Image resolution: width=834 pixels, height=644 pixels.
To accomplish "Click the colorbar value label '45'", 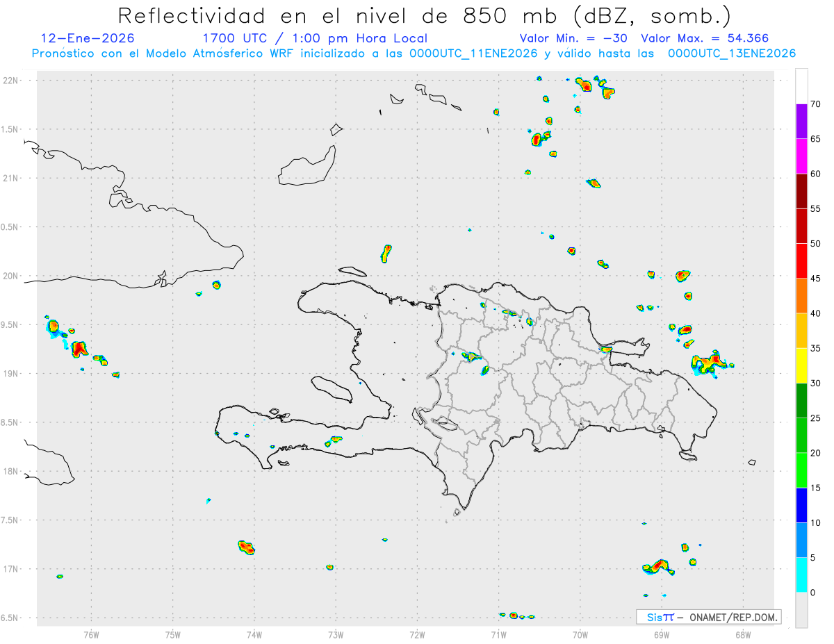I will coord(815,279).
